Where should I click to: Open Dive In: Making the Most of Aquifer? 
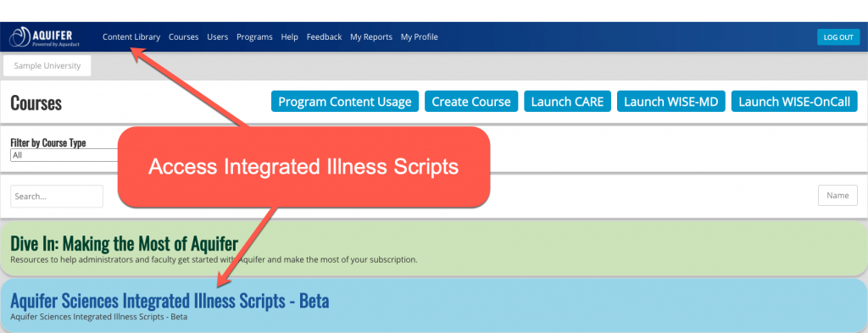pyautogui.click(x=124, y=244)
